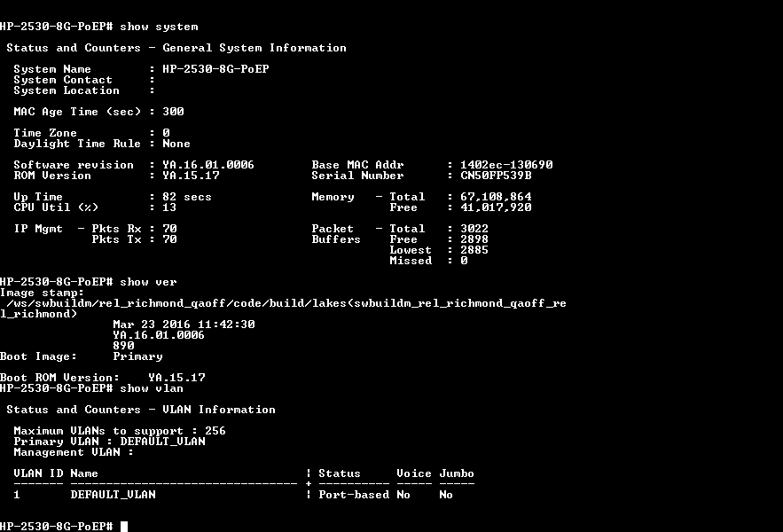
Task: Click the Voice column header
Action: [x=414, y=473]
